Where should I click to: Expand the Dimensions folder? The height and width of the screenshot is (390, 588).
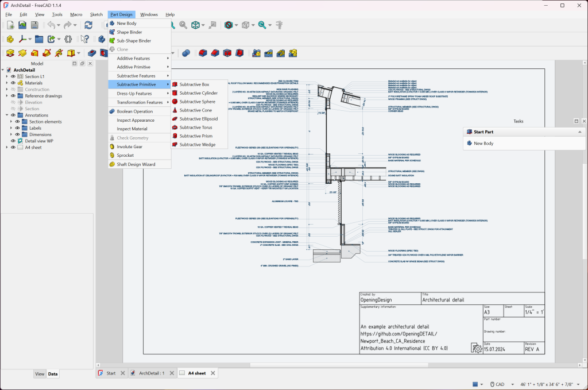[11, 134]
